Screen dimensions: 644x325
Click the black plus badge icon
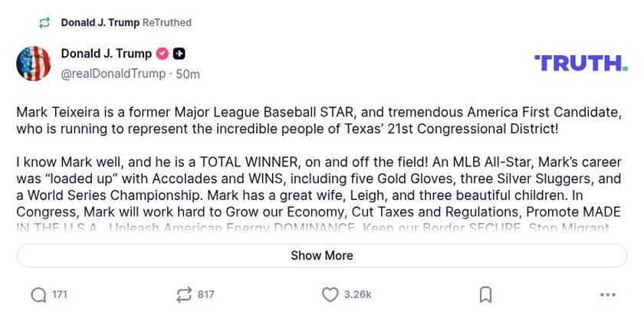(179, 54)
